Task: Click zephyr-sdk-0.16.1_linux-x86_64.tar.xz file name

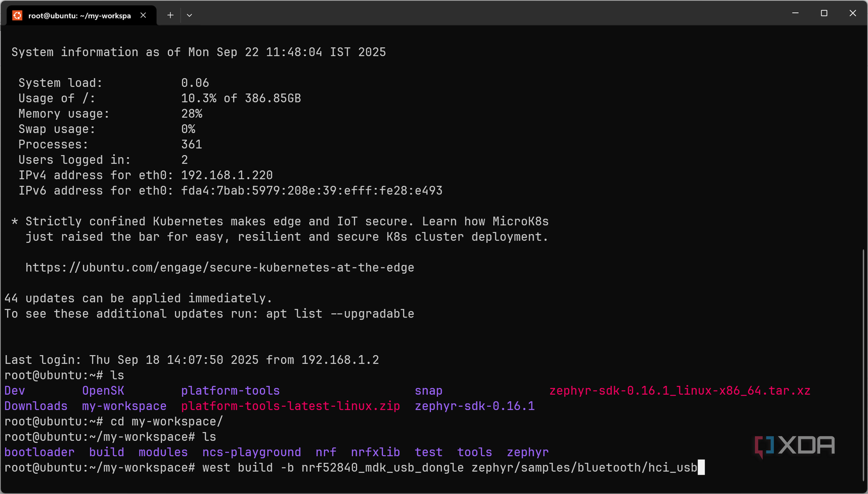Action: (680, 391)
